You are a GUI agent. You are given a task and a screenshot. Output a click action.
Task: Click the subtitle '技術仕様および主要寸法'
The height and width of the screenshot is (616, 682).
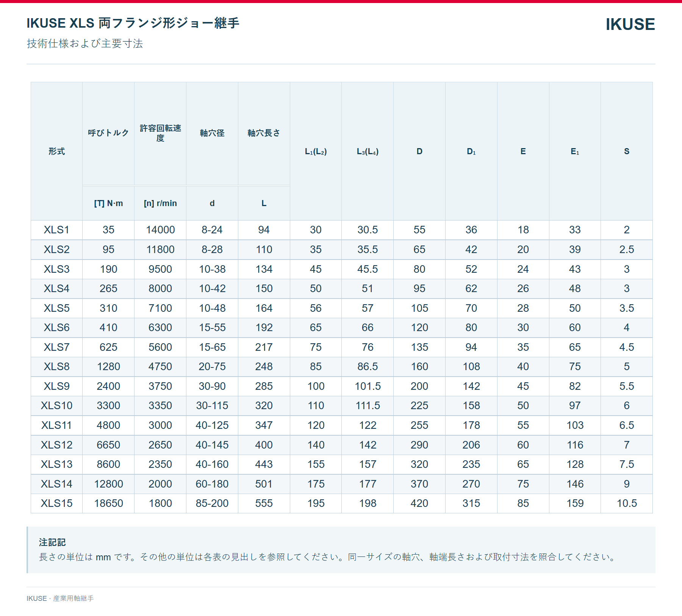(x=85, y=44)
